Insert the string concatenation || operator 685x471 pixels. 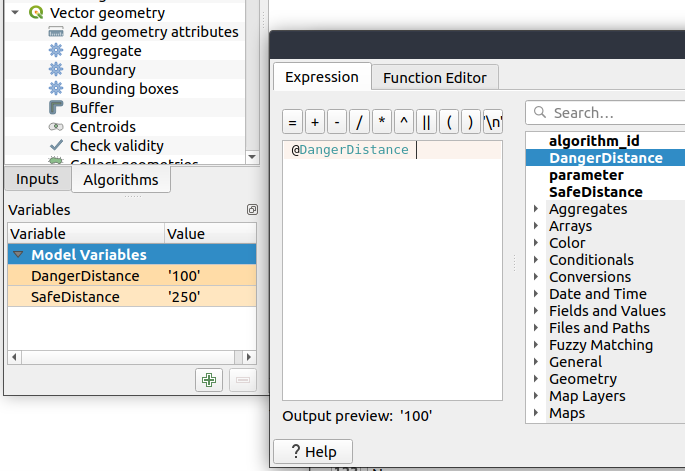click(426, 122)
